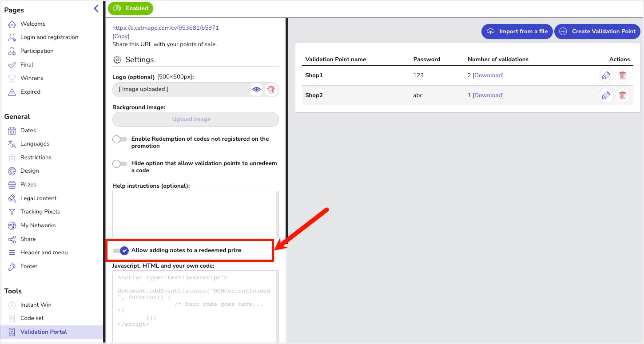Screen dimensions: 644x344
Task: Delete the Shop2 validation point
Action: click(x=623, y=95)
